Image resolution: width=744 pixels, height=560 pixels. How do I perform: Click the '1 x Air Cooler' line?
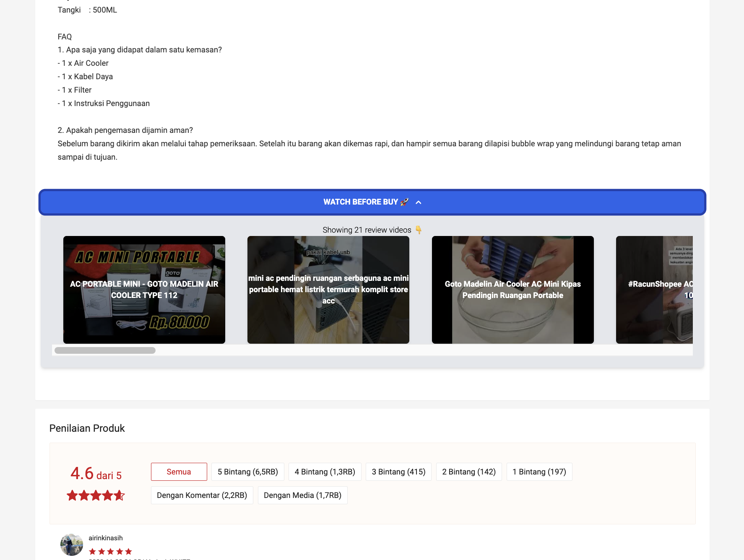pyautogui.click(x=83, y=63)
